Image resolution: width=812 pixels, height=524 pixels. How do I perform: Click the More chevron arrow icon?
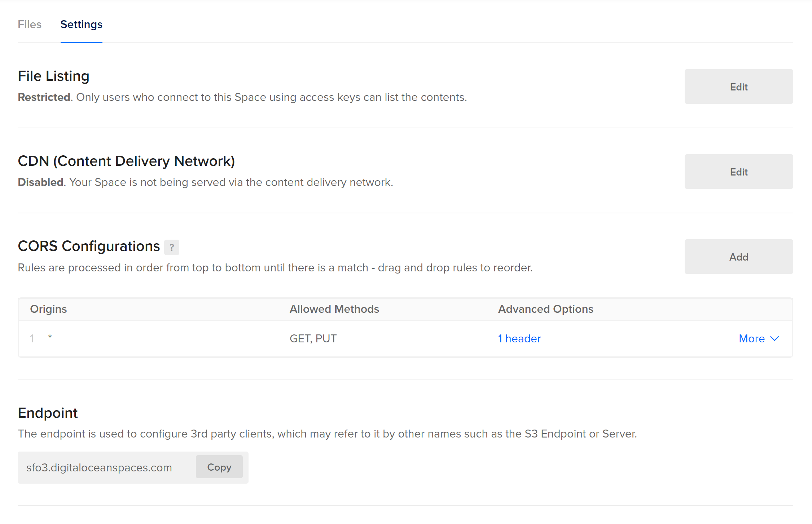pyautogui.click(x=774, y=338)
